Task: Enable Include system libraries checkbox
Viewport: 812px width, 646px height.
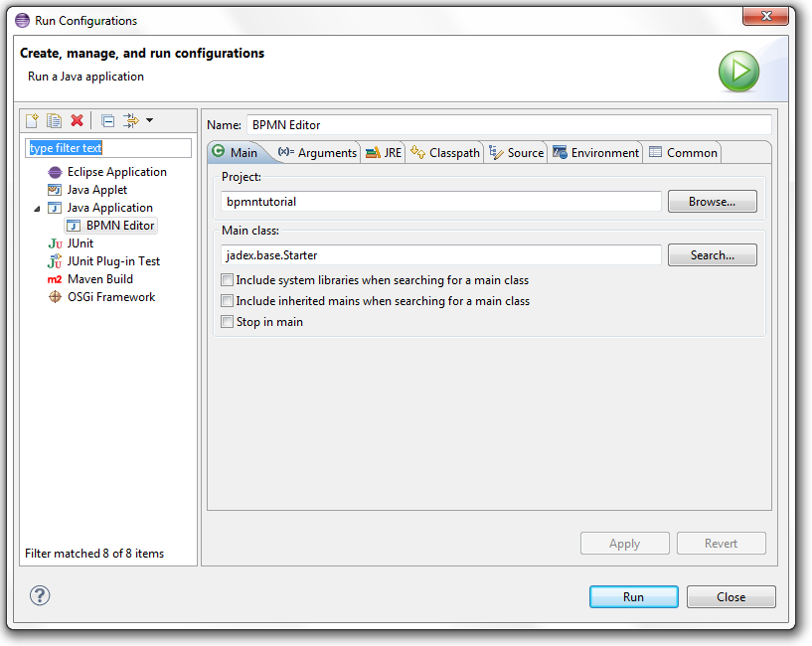Action: [x=228, y=280]
